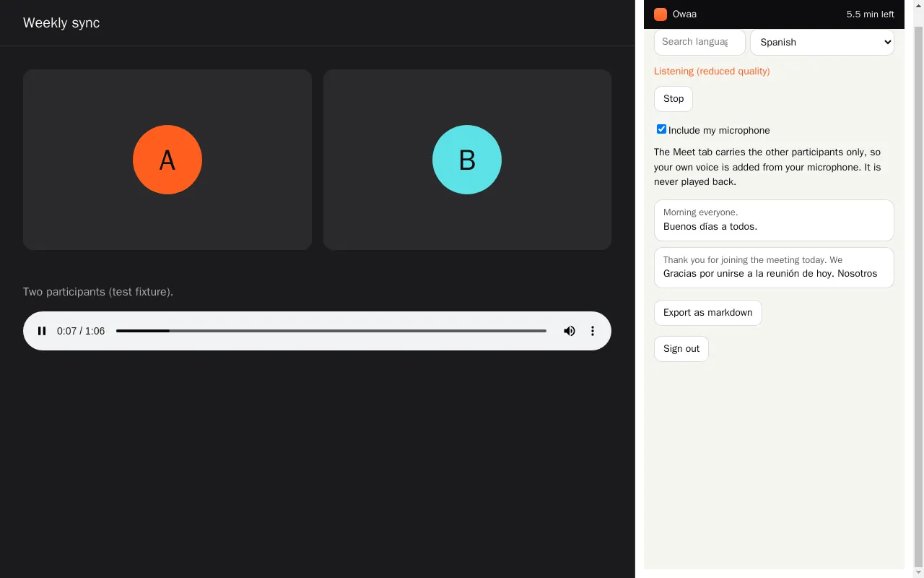Click the 'Buenos días a todos.' translation
Image resolution: width=924 pixels, height=578 pixels.
(x=710, y=227)
